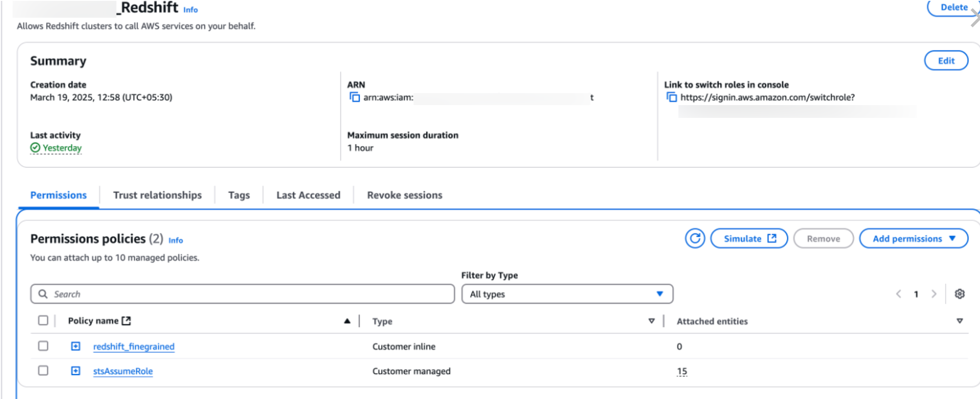
Task: Select all policies with header checkbox
Action: click(43, 321)
